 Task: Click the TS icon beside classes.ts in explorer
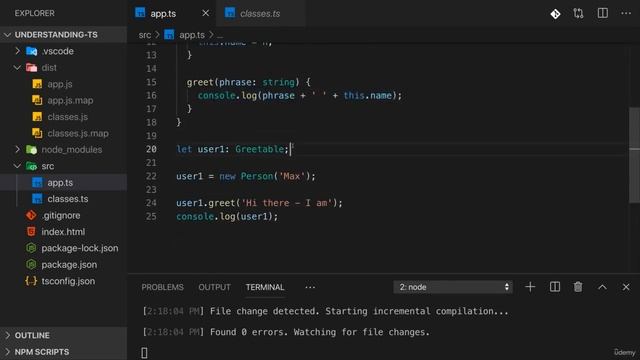[x=37, y=199]
